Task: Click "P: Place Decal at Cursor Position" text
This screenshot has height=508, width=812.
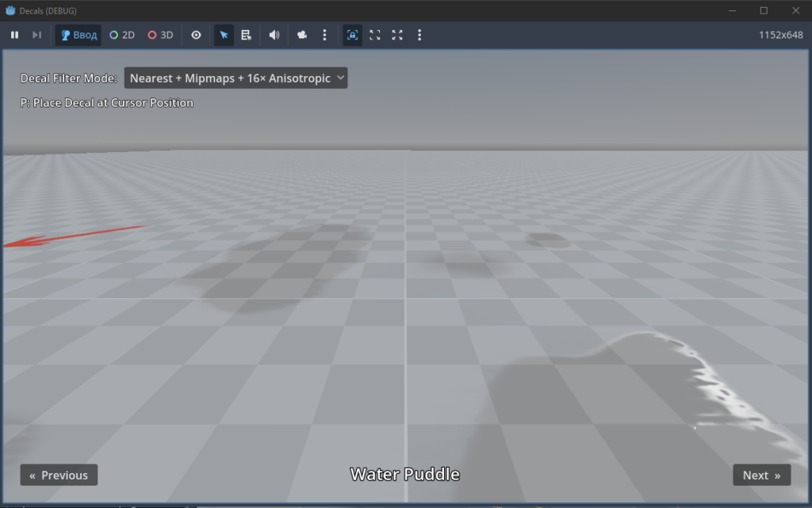Action: (107, 103)
